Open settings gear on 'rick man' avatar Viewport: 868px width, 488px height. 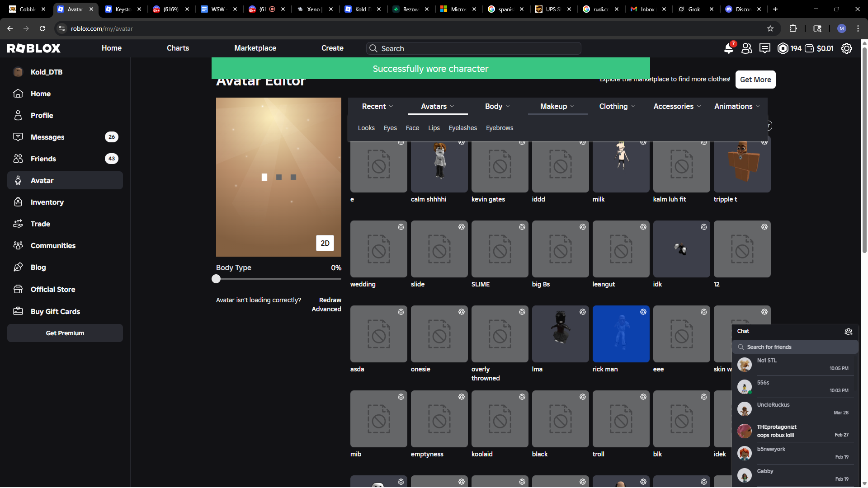tap(643, 312)
